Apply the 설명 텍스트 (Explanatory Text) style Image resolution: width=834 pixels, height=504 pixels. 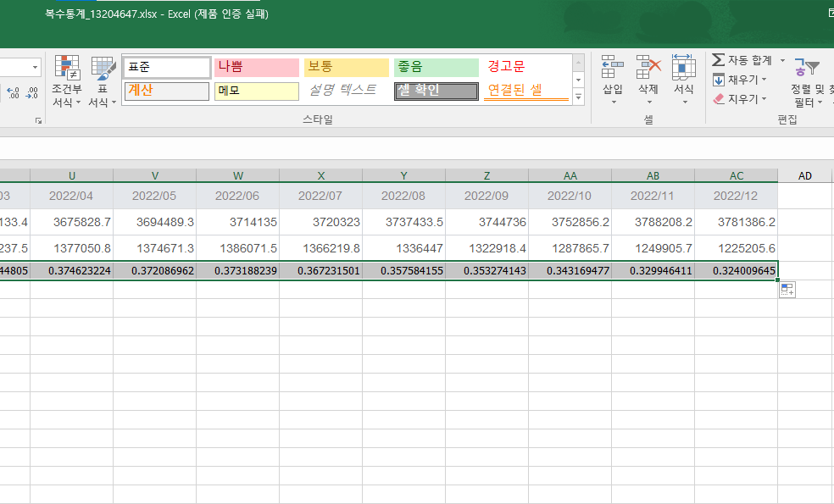point(347,91)
